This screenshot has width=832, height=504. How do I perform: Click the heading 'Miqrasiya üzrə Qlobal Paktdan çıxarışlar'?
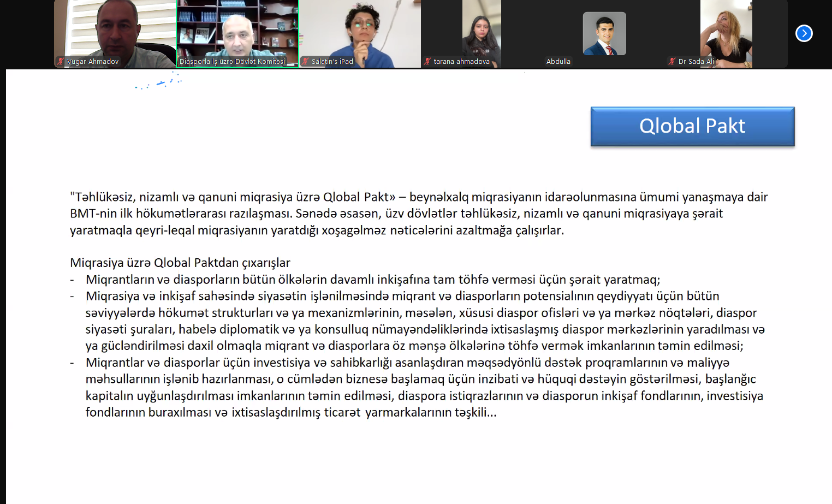click(x=180, y=263)
